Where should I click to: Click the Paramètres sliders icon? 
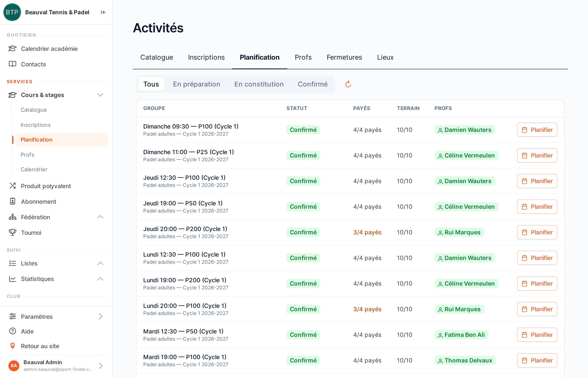(x=13, y=316)
